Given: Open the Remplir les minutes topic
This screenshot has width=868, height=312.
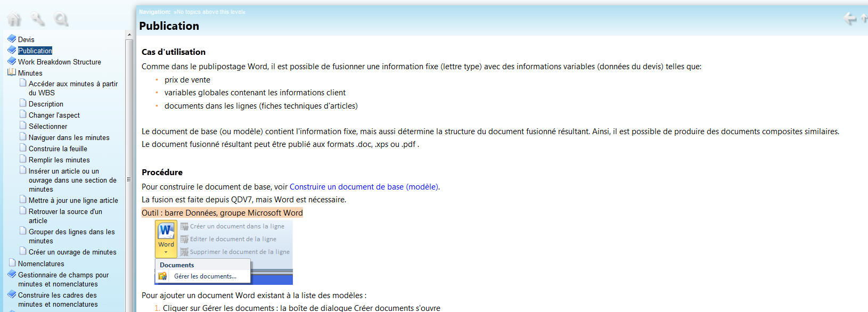Looking at the screenshot, I should pyautogui.click(x=59, y=160).
